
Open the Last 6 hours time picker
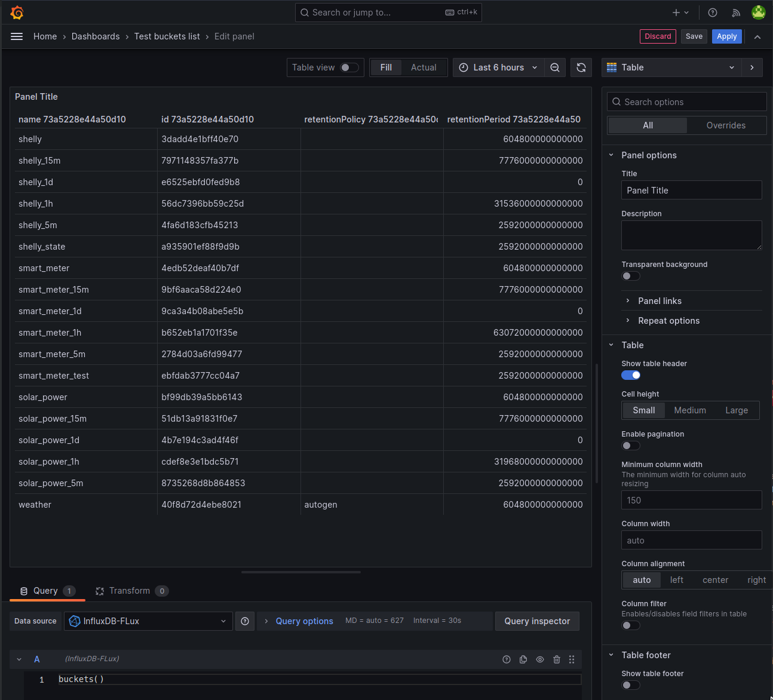(x=498, y=67)
